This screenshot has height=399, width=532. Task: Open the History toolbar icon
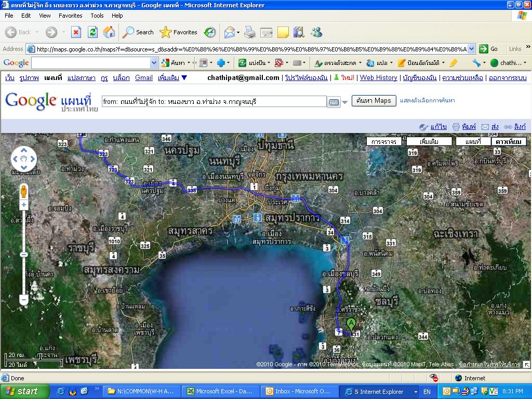pos(210,32)
